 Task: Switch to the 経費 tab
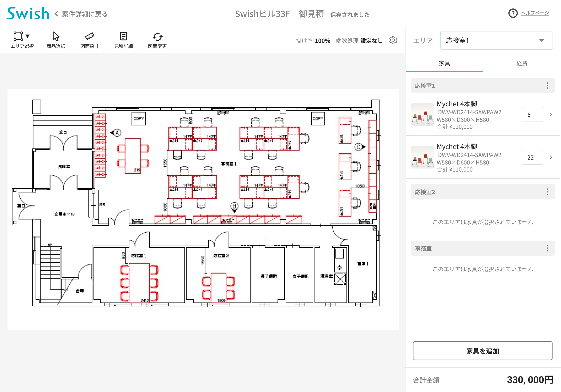522,63
